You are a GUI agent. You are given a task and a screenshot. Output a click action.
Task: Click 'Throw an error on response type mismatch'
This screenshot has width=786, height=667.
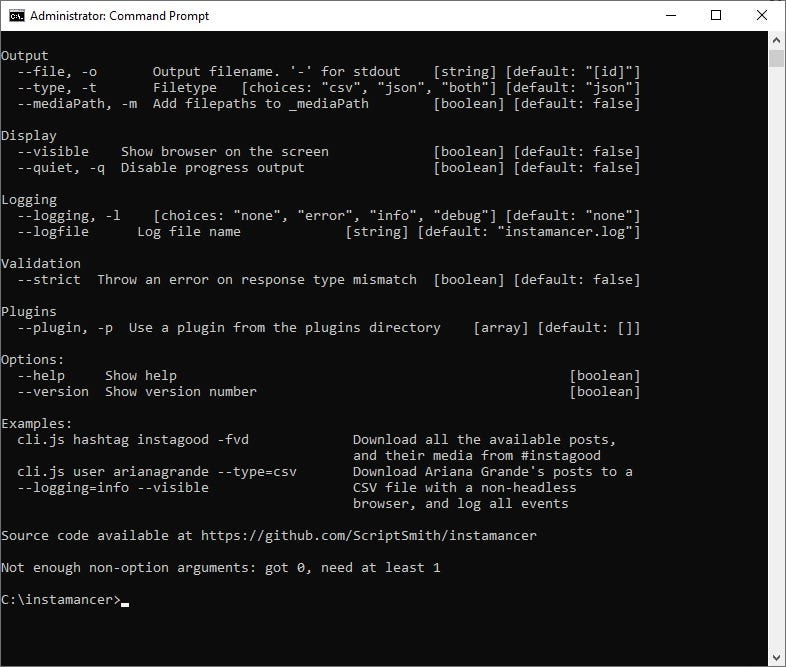[257, 280]
